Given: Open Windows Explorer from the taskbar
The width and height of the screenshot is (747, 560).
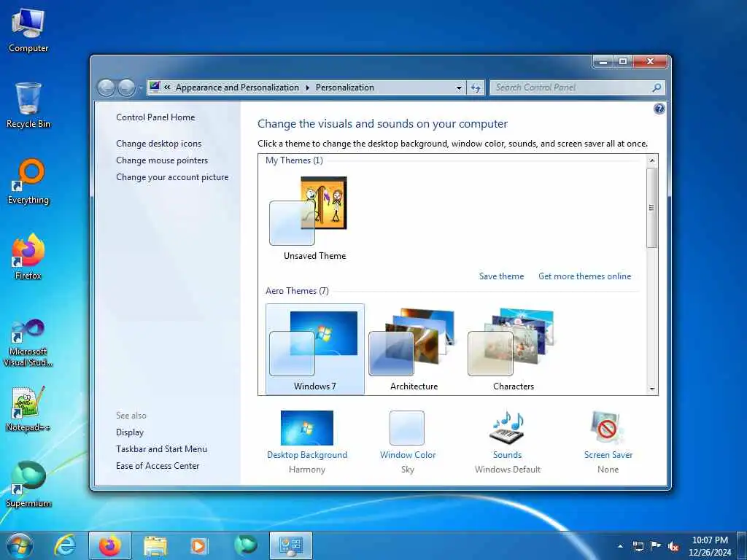Looking at the screenshot, I should coord(155,546).
